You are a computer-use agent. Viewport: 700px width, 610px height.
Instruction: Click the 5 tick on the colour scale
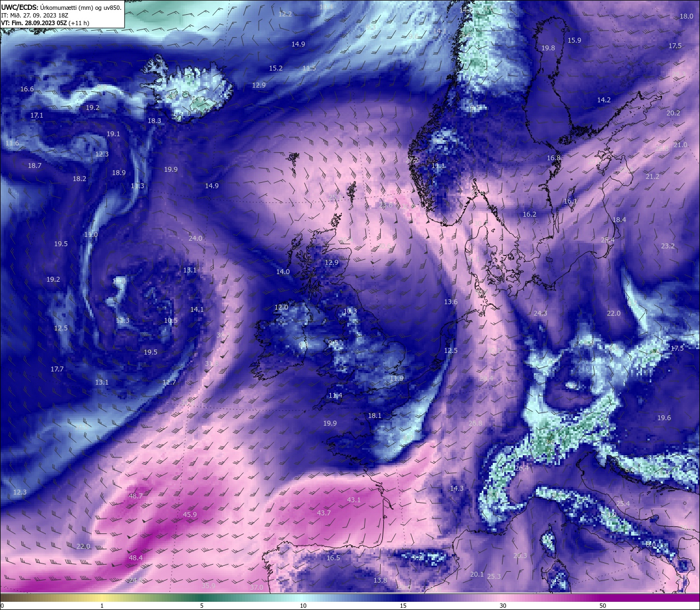[x=202, y=606]
